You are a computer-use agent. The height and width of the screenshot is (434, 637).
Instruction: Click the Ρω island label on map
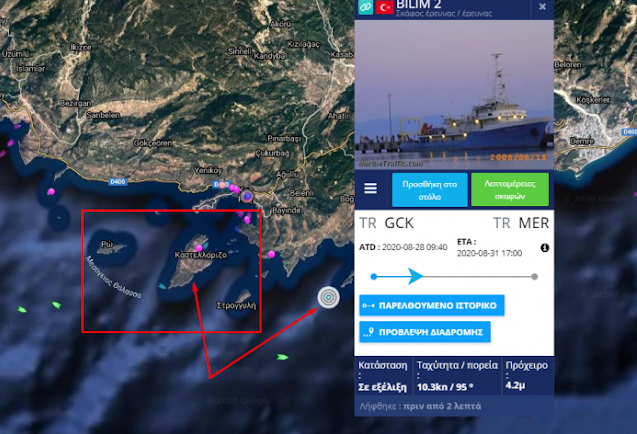coord(107,244)
